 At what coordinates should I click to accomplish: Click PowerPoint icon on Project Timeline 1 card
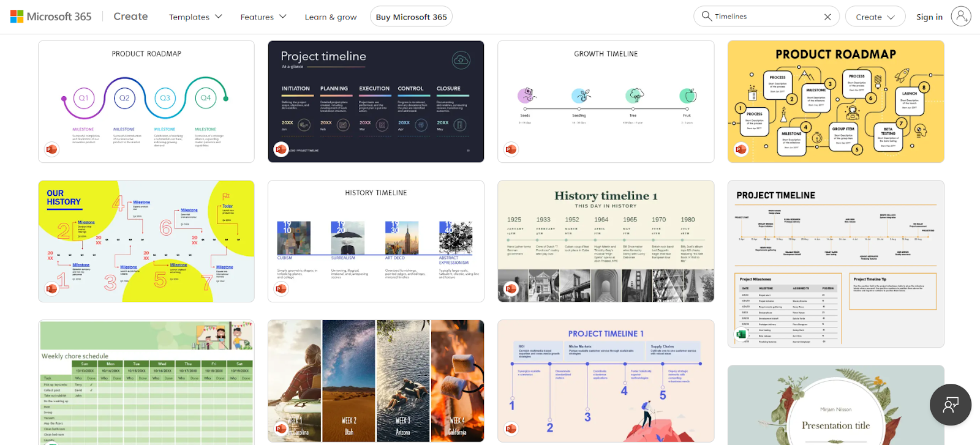click(x=511, y=428)
